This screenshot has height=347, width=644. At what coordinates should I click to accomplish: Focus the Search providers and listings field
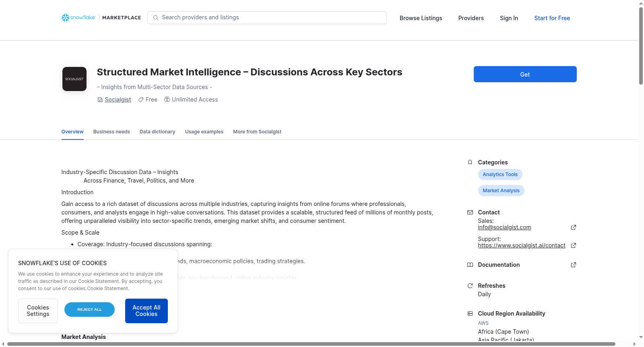point(267,18)
